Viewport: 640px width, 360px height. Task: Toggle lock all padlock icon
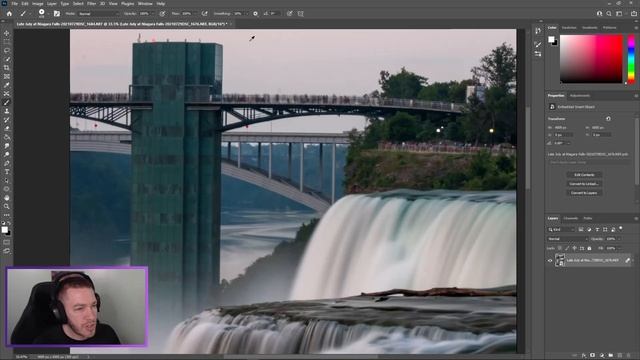(589, 248)
